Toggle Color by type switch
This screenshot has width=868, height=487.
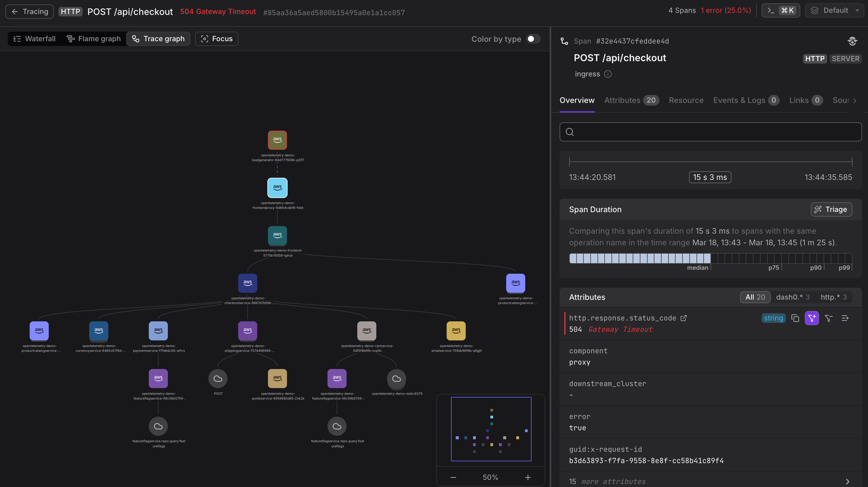point(533,39)
